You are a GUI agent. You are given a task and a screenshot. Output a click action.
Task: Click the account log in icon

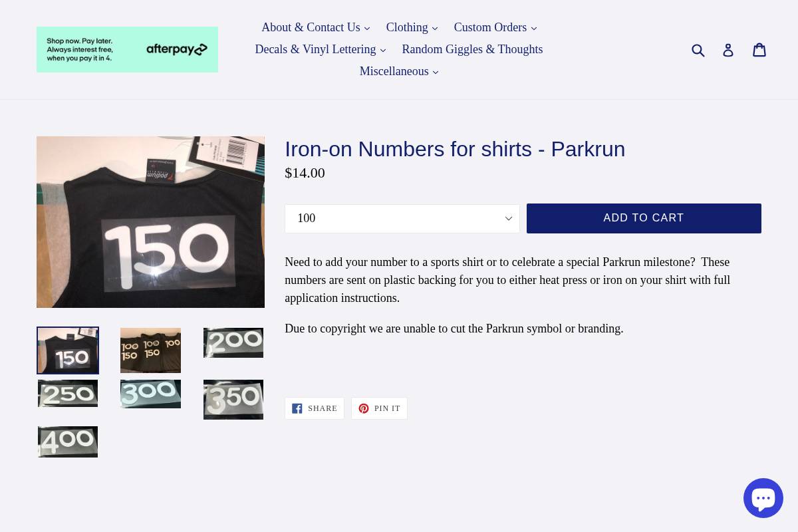(x=728, y=50)
